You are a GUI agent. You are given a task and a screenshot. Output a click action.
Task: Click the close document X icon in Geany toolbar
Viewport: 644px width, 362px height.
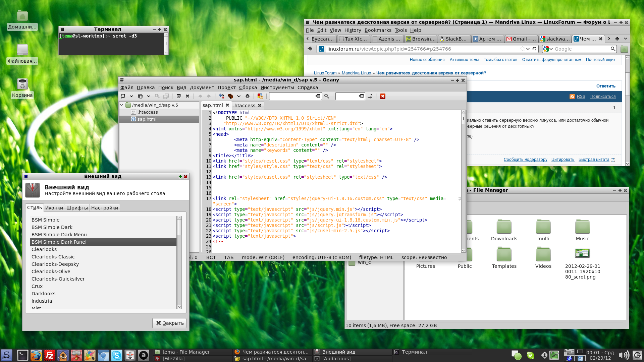tap(187, 96)
